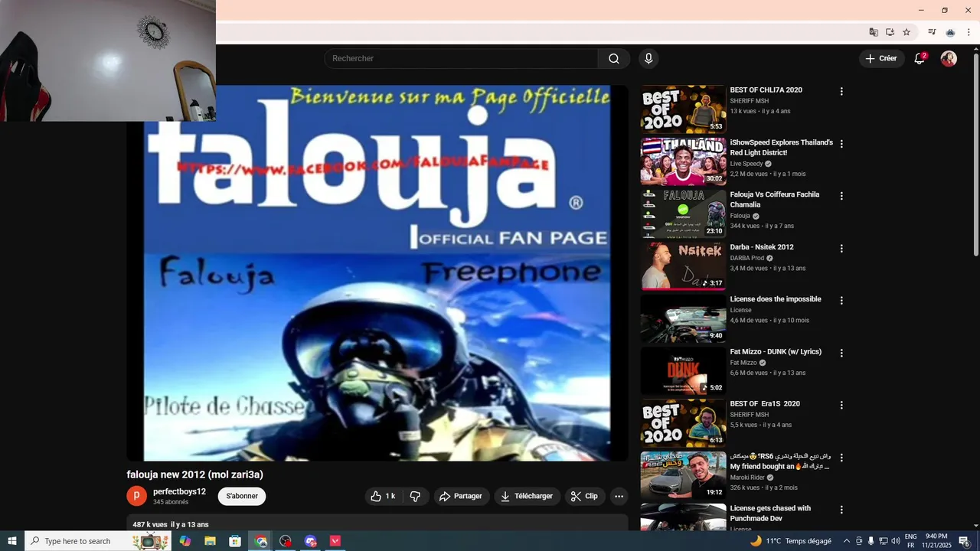Click the Télécharger download button
The width and height of the screenshot is (980, 551).
527,496
